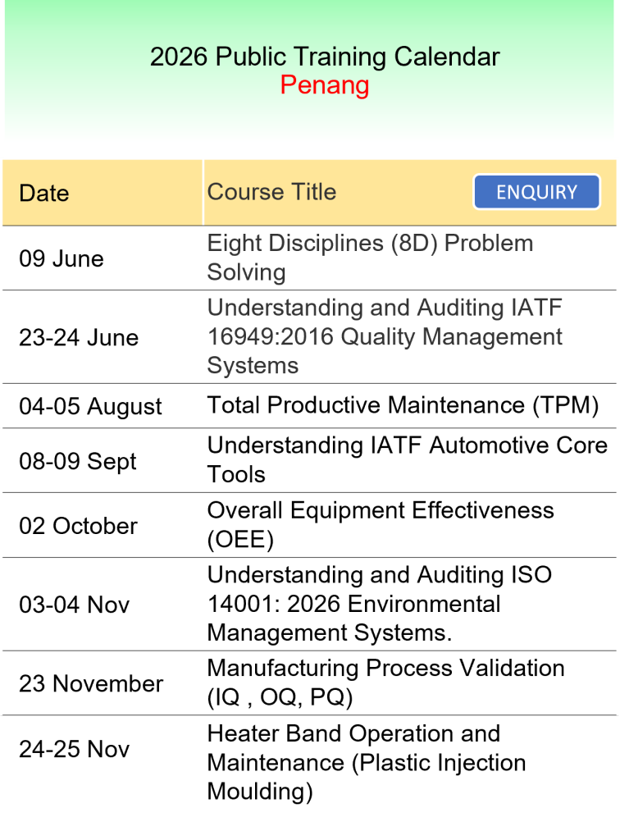Click the Date column header

[x=44, y=194]
